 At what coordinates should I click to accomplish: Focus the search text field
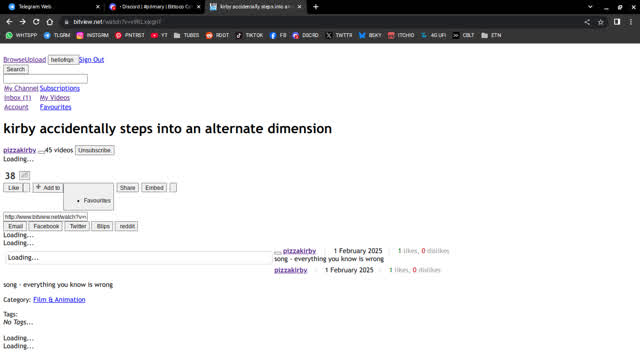(45, 79)
